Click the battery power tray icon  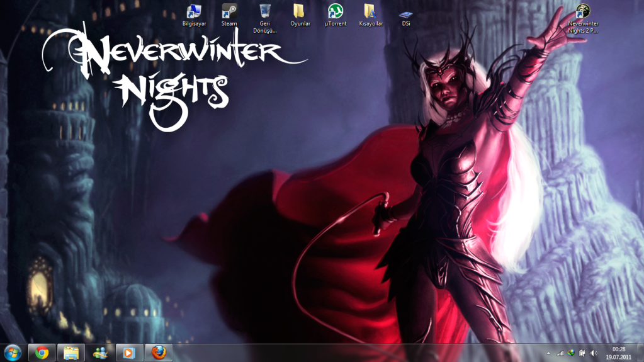tap(582, 353)
